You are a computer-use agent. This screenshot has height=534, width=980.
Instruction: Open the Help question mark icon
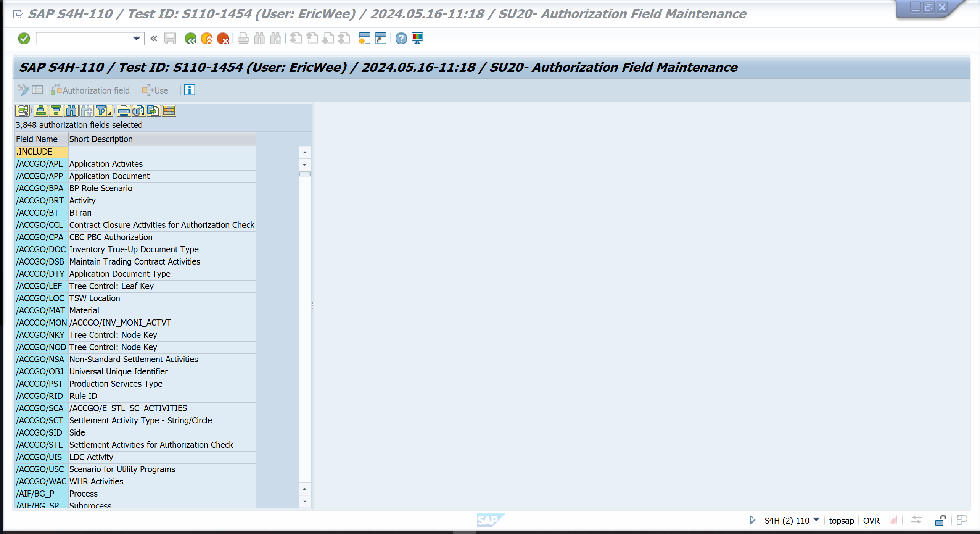(401, 39)
